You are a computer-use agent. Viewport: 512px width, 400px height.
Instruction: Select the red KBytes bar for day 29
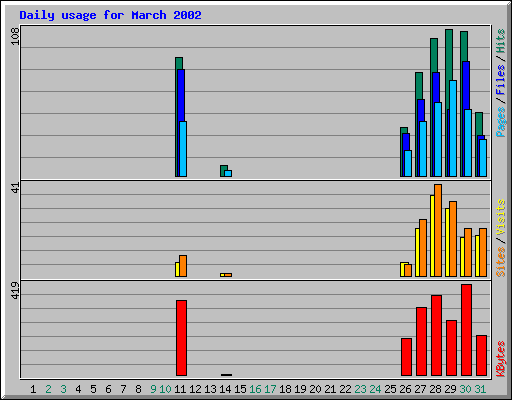[451, 348]
